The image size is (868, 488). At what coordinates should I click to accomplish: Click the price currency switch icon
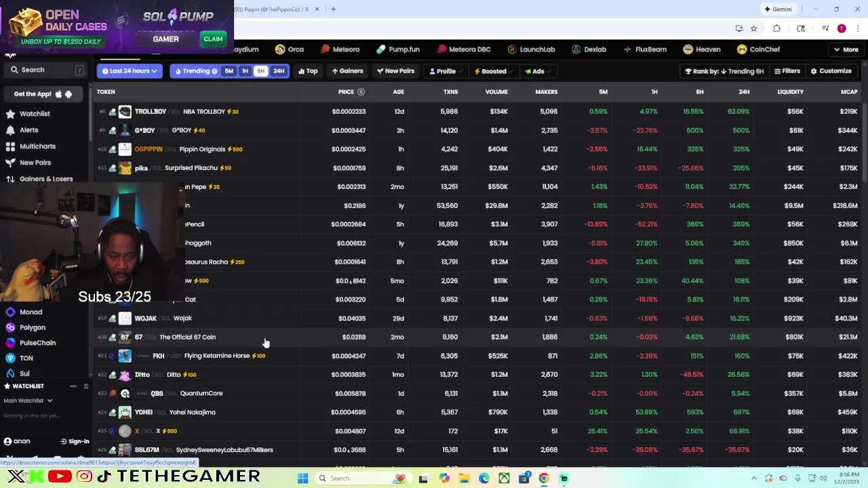point(361,92)
